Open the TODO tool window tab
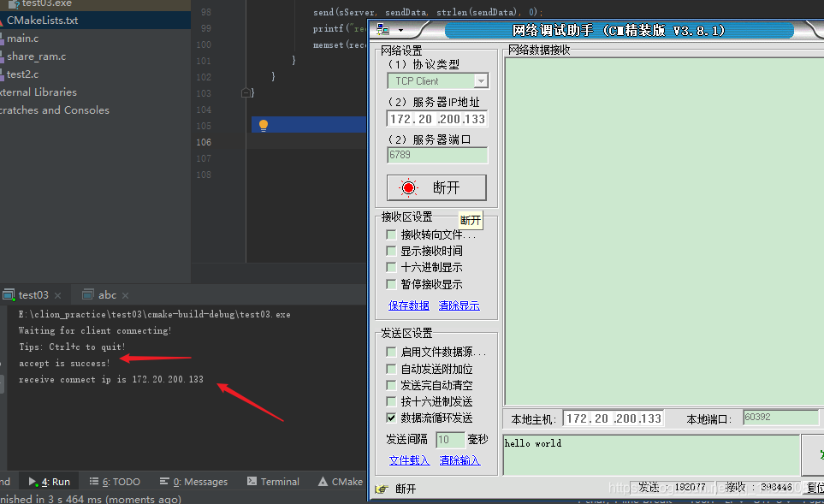 click(115, 482)
